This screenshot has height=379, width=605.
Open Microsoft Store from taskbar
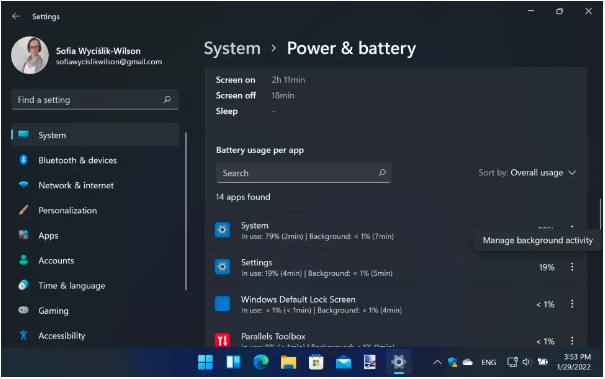316,362
